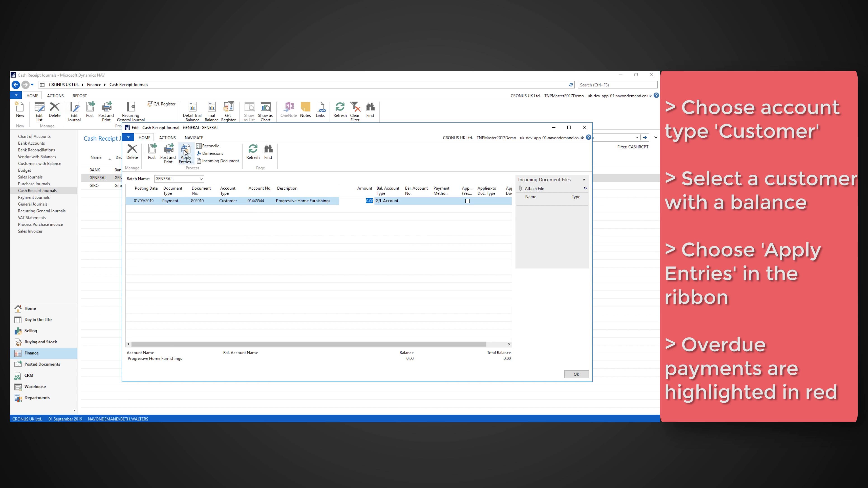Open the blue application menu in the Edit journal window

point(128,137)
